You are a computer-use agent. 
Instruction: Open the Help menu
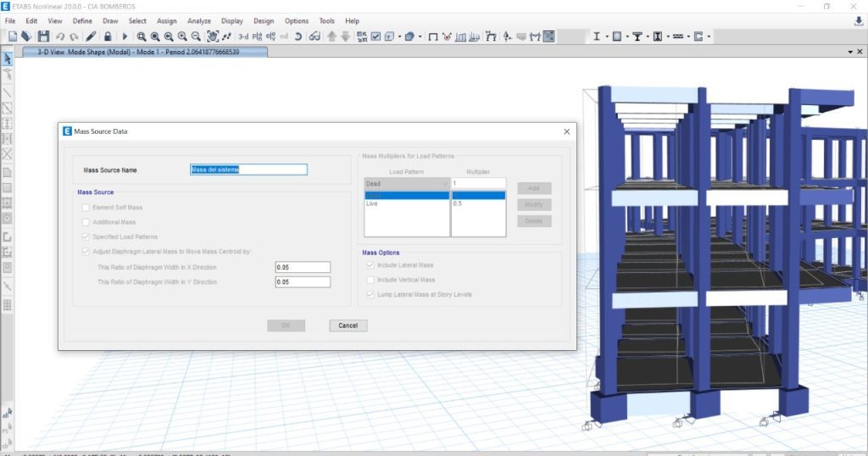352,21
